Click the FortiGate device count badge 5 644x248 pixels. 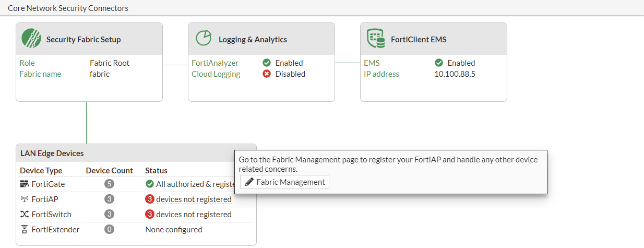tap(109, 184)
